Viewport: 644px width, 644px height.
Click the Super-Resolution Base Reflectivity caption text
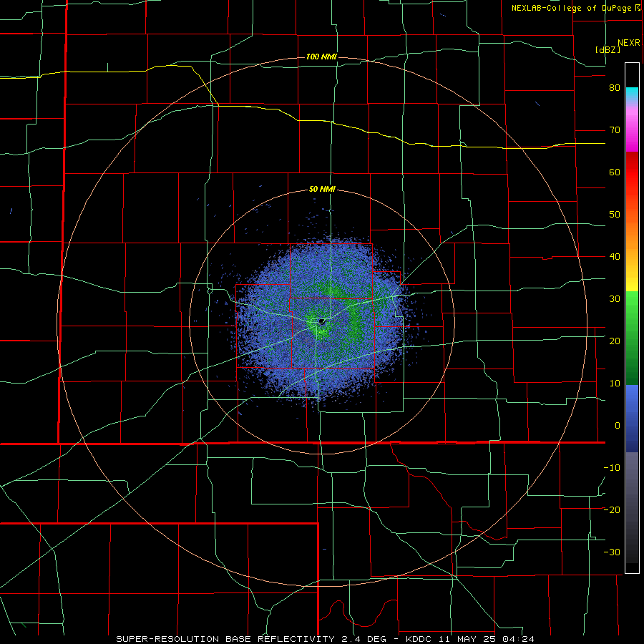coord(225,639)
